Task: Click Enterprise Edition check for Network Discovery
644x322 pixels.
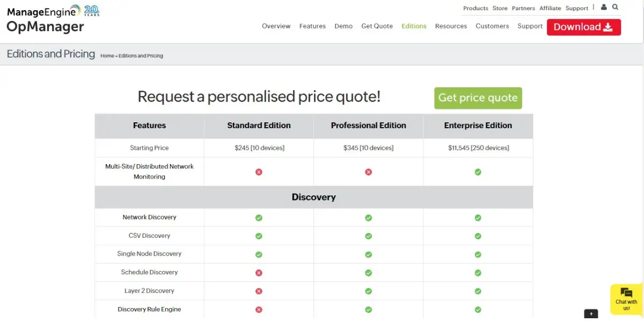Action: [x=478, y=218]
